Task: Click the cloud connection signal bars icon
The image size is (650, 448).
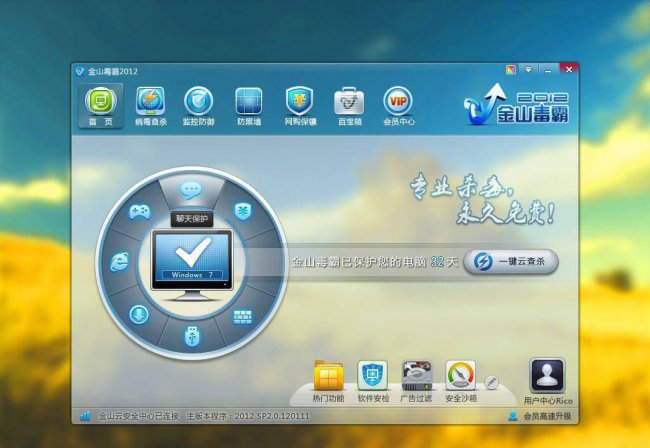Action: (85, 415)
